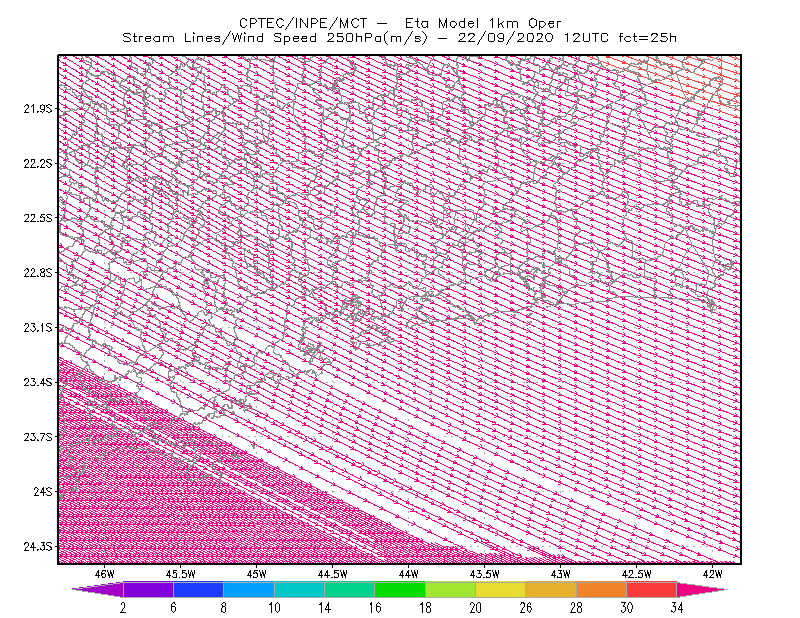Click the 46W longitude axis label
This screenshot has width=800, height=618.
click(105, 574)
